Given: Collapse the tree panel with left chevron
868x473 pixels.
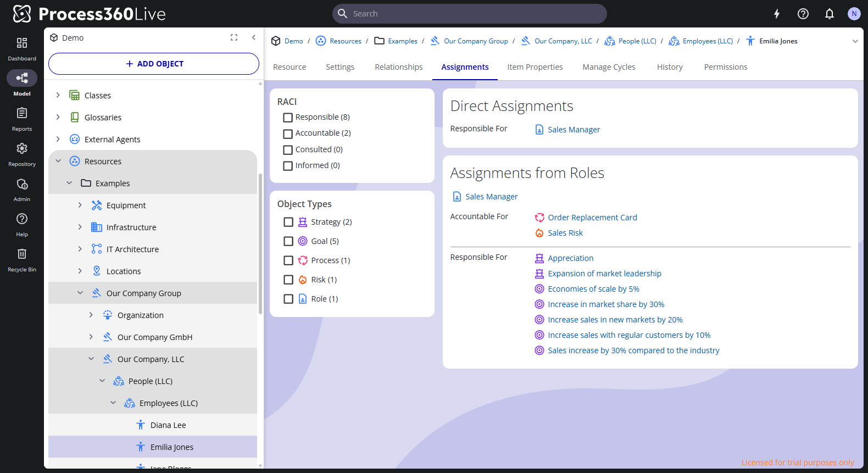Looking at the screenshot, I should 254,37.
